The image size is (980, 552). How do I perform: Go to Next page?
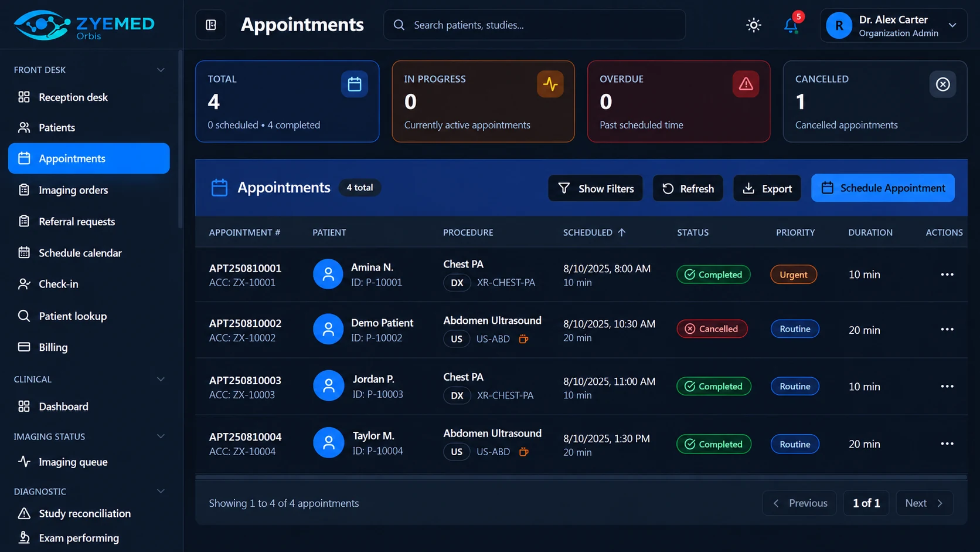point(924,503)
